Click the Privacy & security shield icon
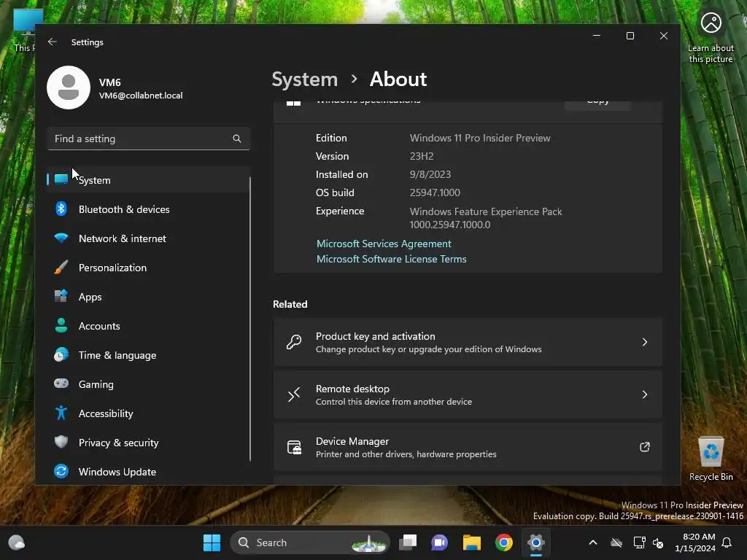Viewport: 747px width, 560px height. tap(61, 442)
